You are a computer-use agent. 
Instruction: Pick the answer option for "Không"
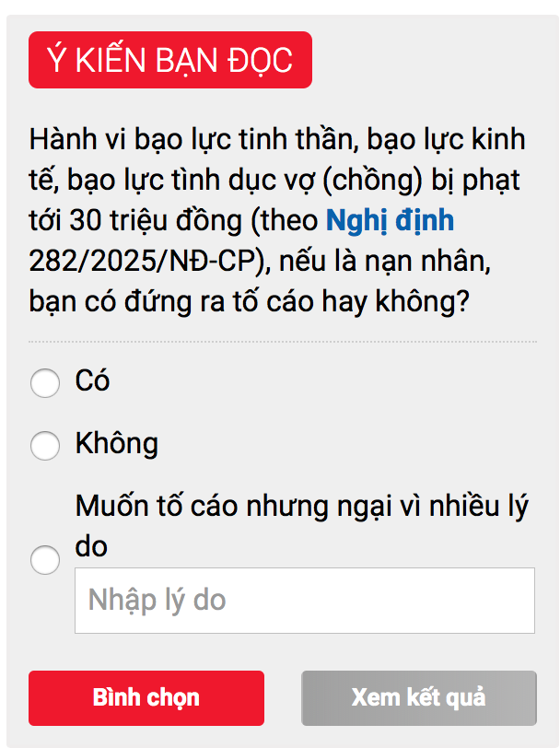click(44, 446)
